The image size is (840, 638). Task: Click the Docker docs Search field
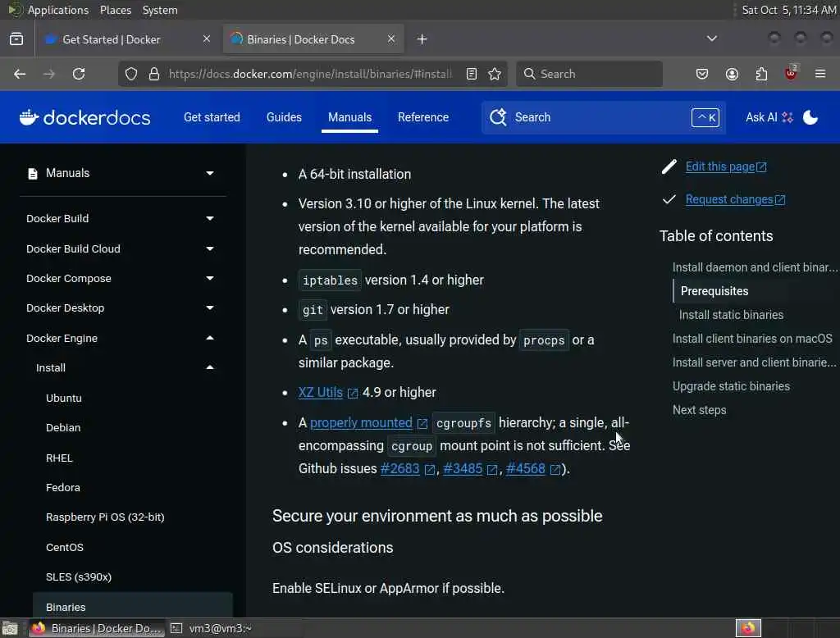click(x=603, y=117)
